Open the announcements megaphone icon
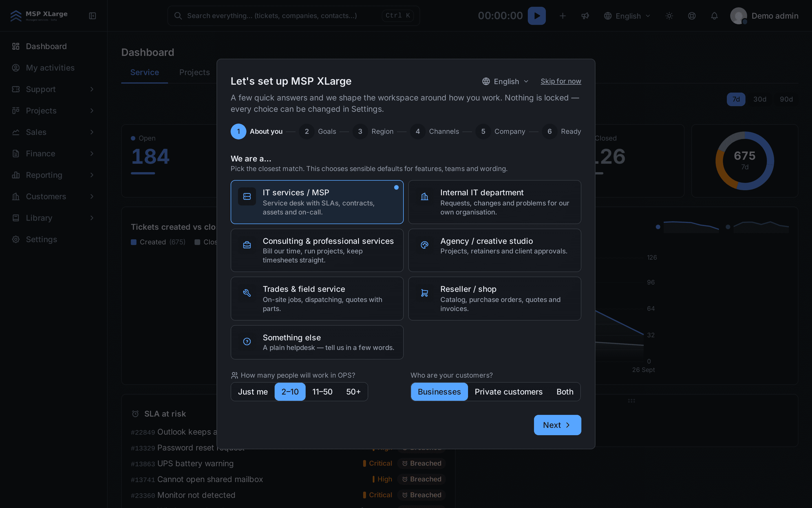Image resolution: width=812 pixels, height=508 pixels. pos(585,16)
